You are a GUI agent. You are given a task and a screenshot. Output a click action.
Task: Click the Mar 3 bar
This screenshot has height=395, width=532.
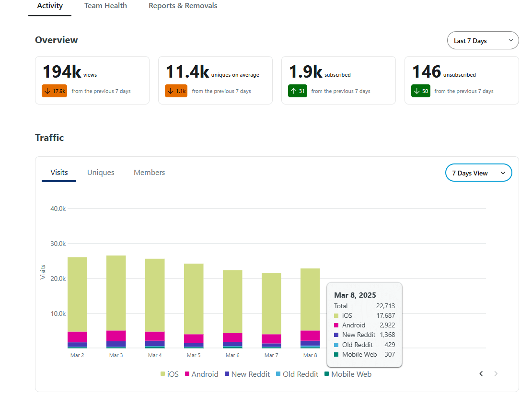tap(116, 302)
